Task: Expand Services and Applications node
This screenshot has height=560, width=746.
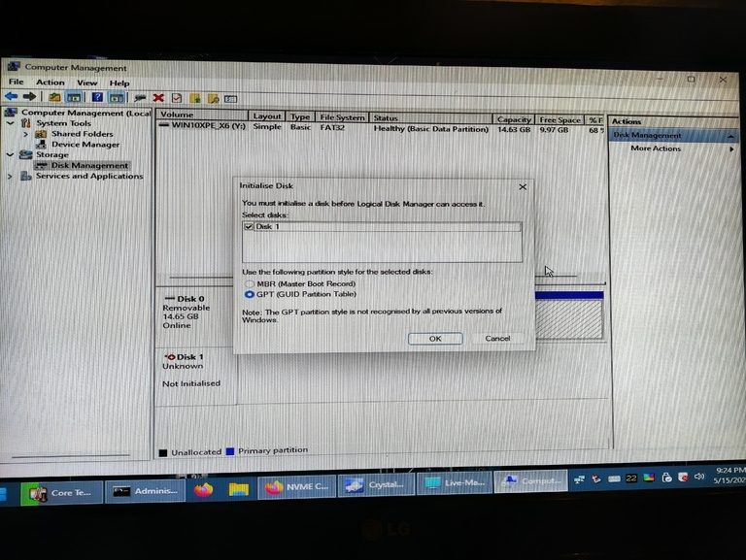Action: (11, 177)
